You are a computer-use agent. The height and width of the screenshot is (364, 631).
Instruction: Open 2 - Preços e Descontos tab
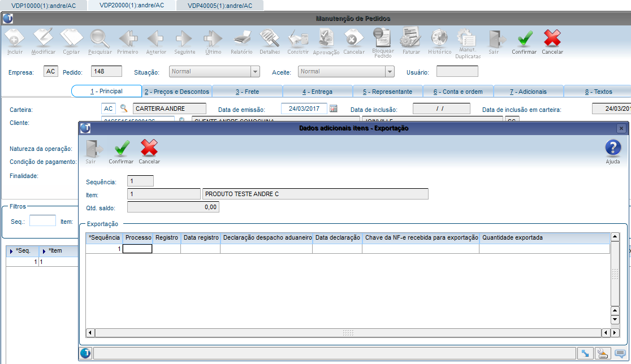pyautogui.click(x=177, y=92)
